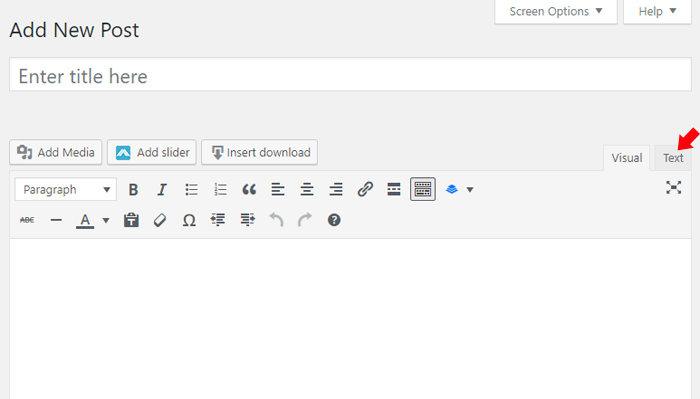Open the shortcode dropdown arrow
The width and height of the screenshot is (700, 399).
click(470, 190)
